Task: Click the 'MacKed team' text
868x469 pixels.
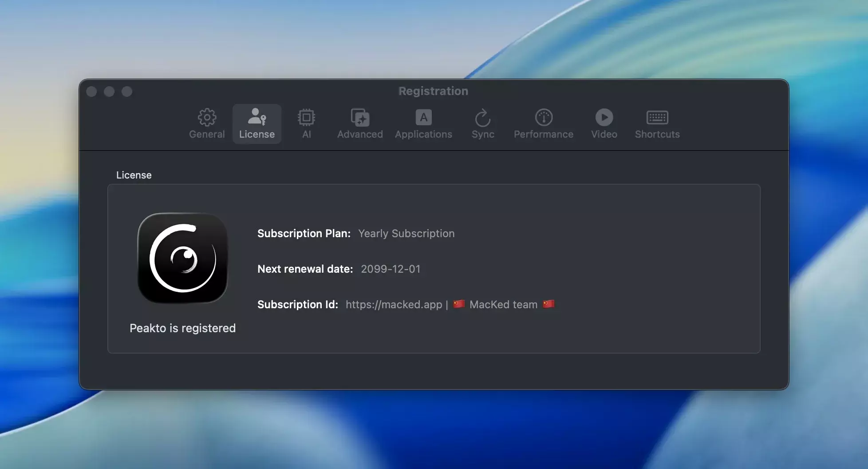Action: click(503, 305)
